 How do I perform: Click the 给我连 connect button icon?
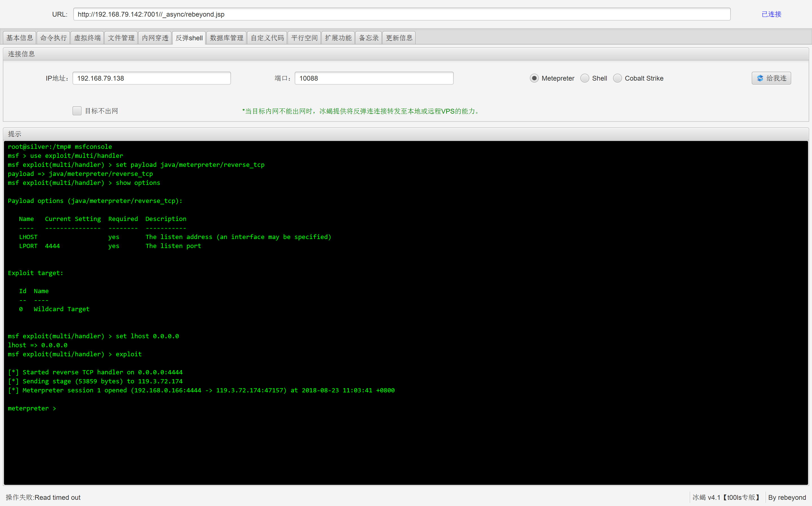click(x=760, y=78)
